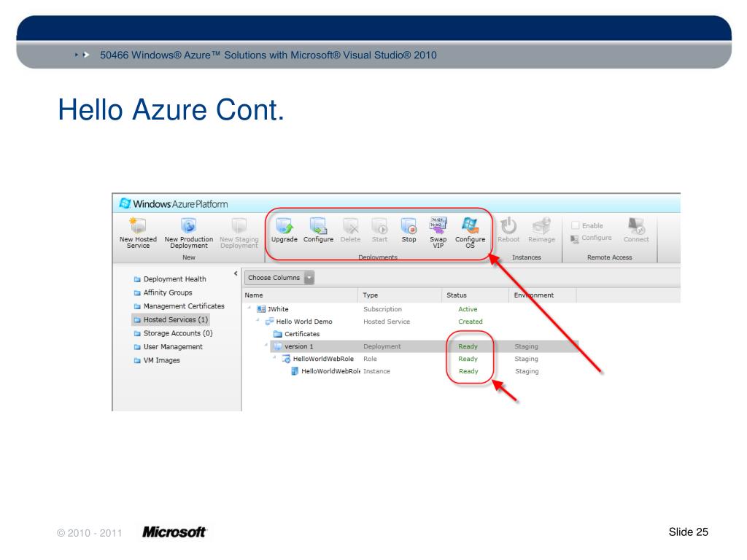Click the Reboot instance icon
This screenshot has height=560, width=747.
508,226
